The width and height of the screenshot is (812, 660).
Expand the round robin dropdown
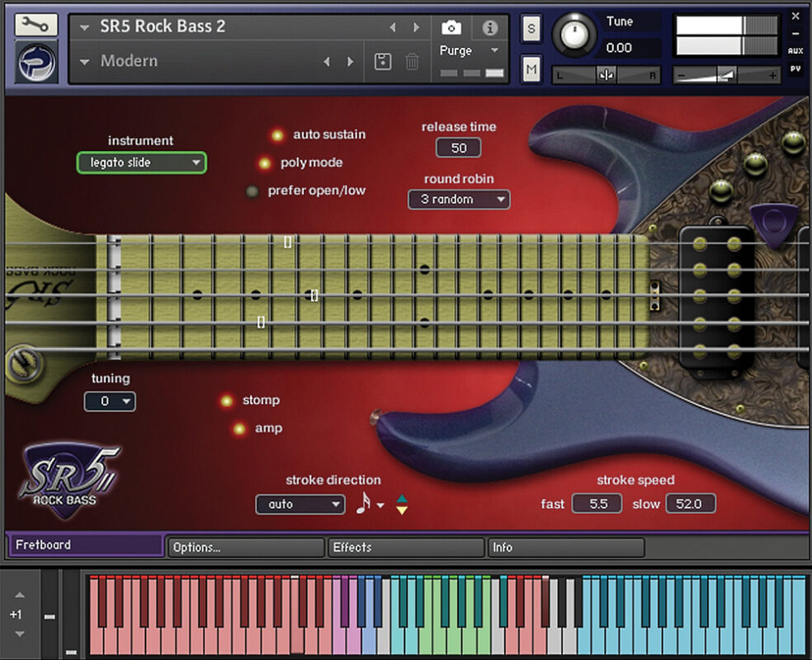click(459, 199)
